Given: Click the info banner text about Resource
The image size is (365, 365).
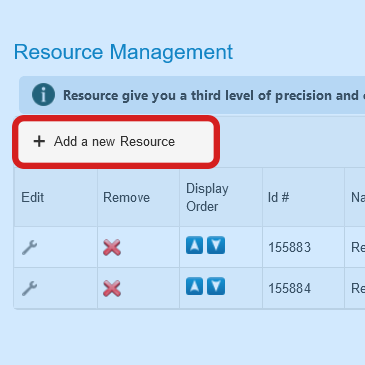Looking at the screenshot, I should [x=214, y=96].
